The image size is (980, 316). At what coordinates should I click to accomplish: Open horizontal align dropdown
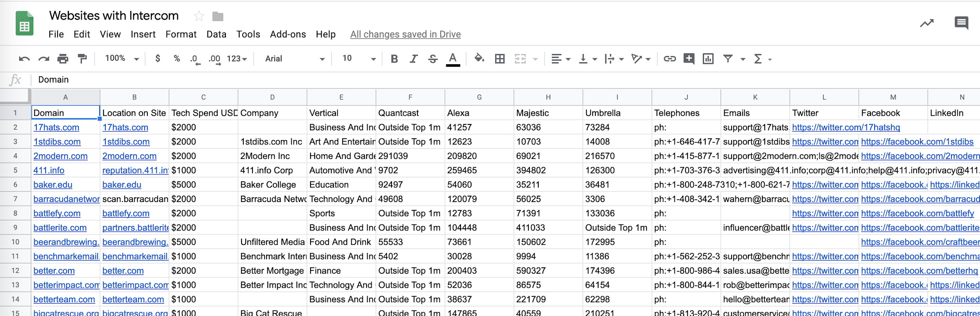(561, 59)
